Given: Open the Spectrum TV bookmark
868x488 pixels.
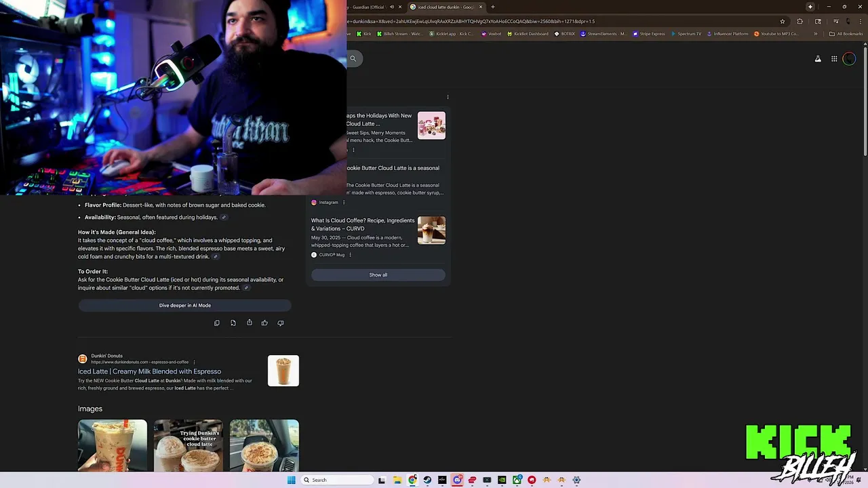Looking at the screenshot, I should pyautogui.click(x=686, y=33).
